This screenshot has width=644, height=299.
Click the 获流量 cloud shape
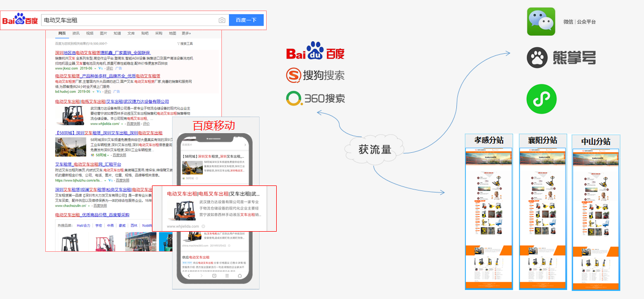tap(375, 150)
